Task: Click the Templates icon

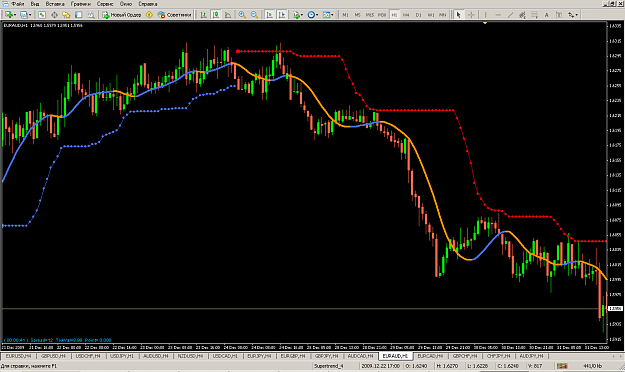Action: [326, 15]
